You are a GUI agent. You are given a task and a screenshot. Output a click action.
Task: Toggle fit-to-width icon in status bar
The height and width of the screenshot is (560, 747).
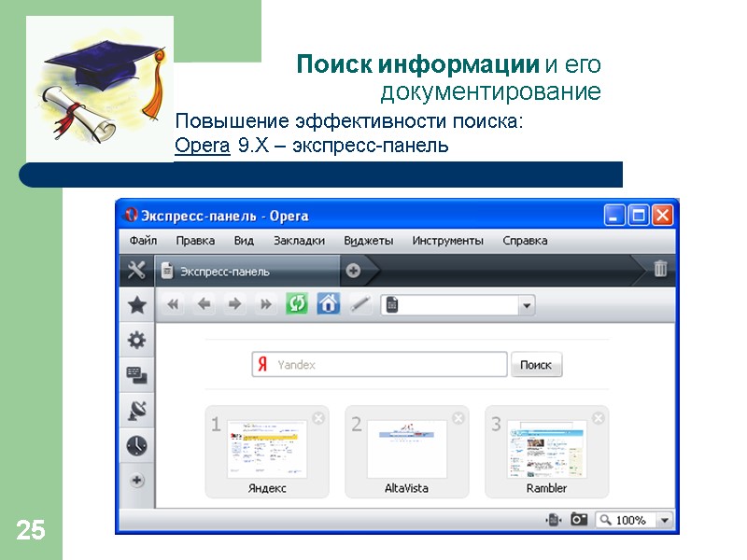[554, 520]
